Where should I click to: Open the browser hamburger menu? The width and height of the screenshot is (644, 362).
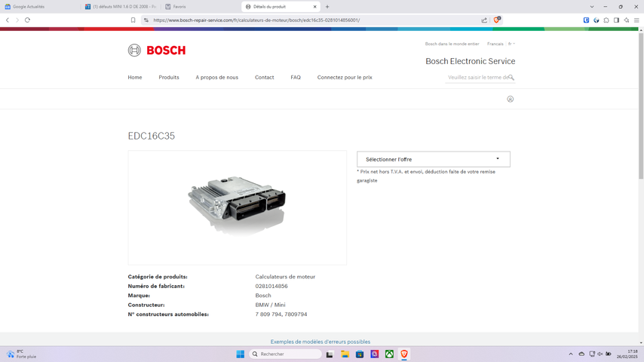coord(636,20)
